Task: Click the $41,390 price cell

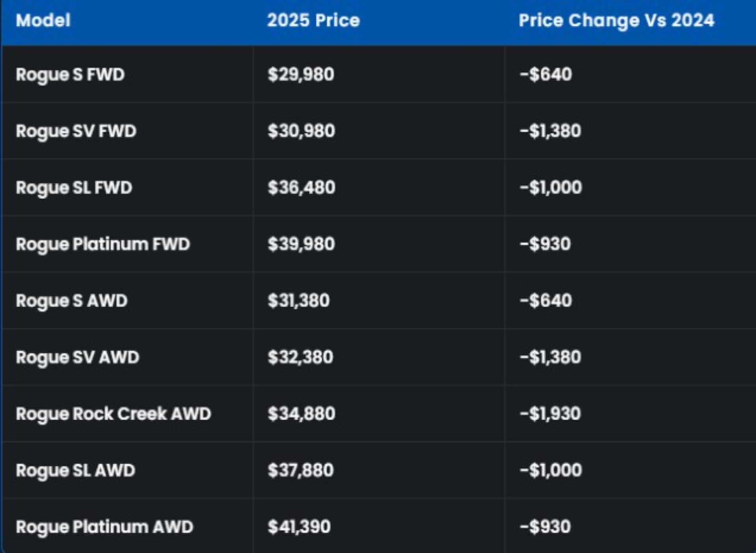Action: point(299,527)
